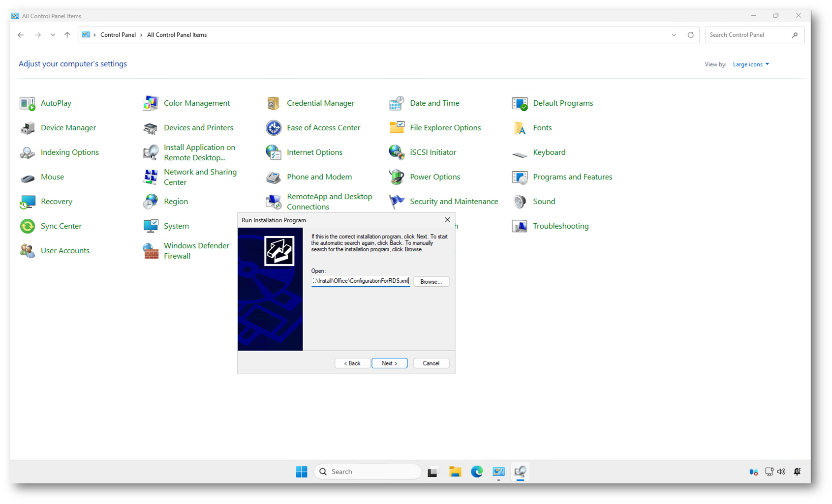The width and height of the screenshot is (832, 504).
Task: Open the Troubleshooting icon
Action: tap(520, 226)
